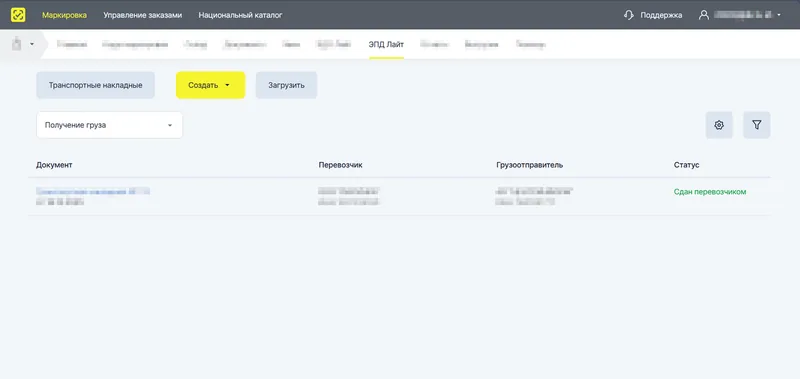Click the Перевозчик column header
This screenshot has width=800, height=379.
coord(340,165)
